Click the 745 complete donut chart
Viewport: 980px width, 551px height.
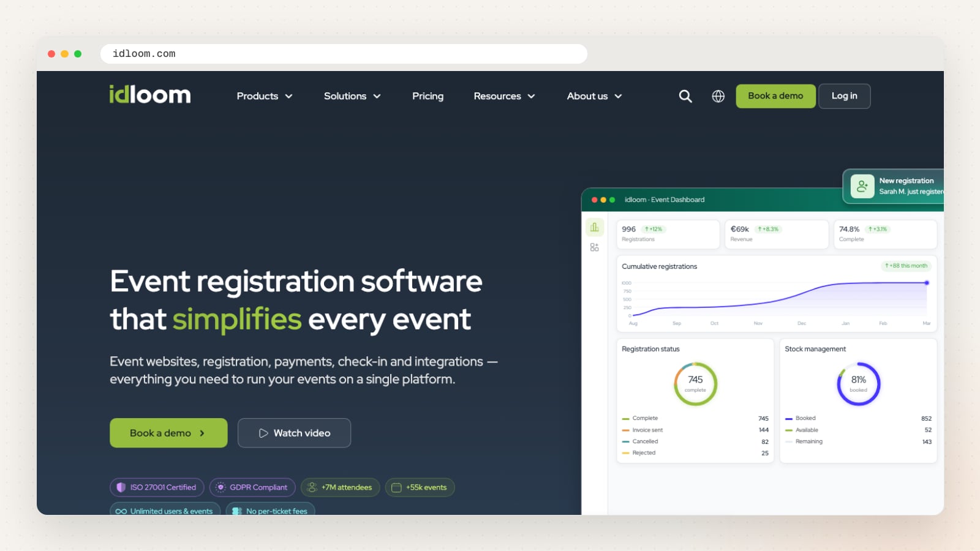[695, 384]
